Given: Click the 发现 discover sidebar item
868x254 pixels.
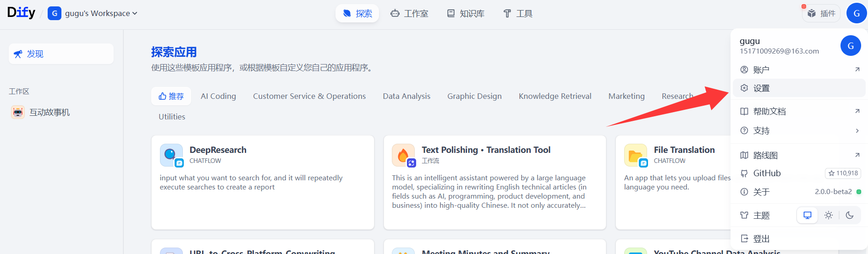Looking at the screenshot, I should click(61, 54).
